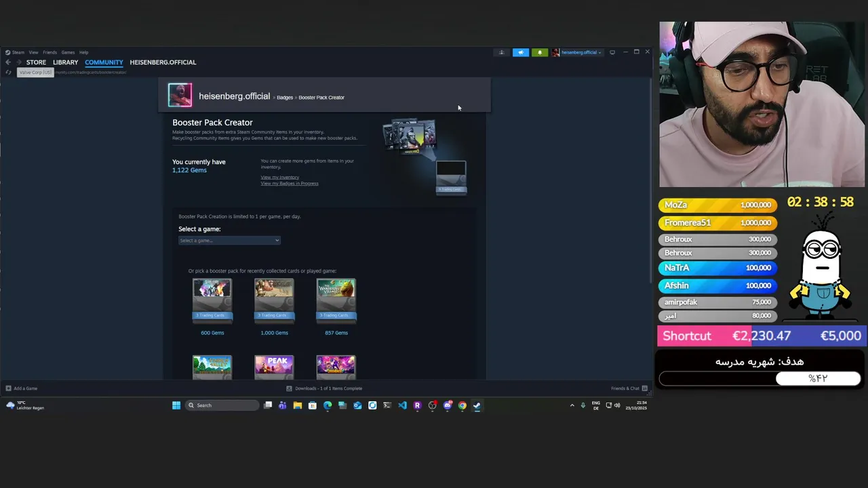Open OBS Studio from the taskbar
Viewport: 868px width, 488px height.
click(433, 405)
